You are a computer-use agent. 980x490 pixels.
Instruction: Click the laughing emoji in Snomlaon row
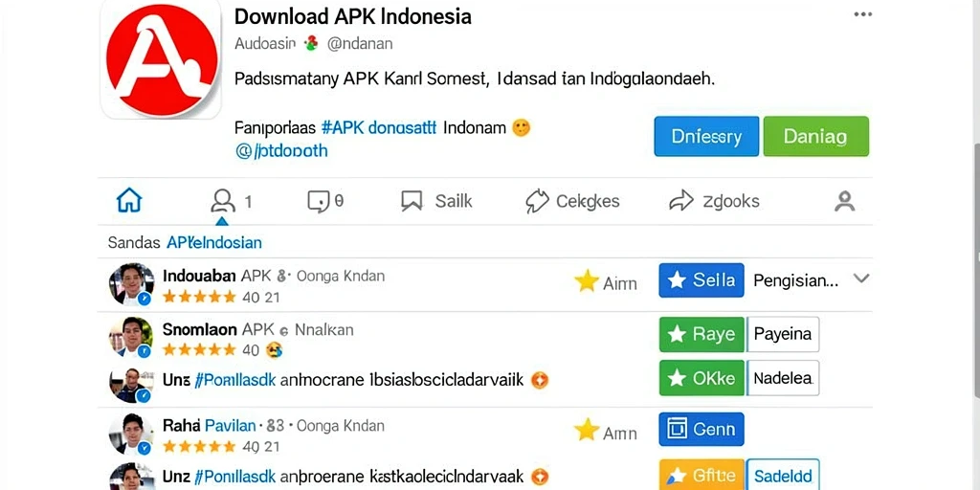(x=274, y=350)
